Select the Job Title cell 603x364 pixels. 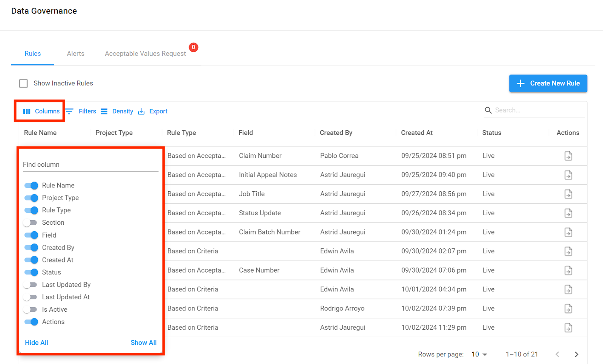[x=252, y=194]
